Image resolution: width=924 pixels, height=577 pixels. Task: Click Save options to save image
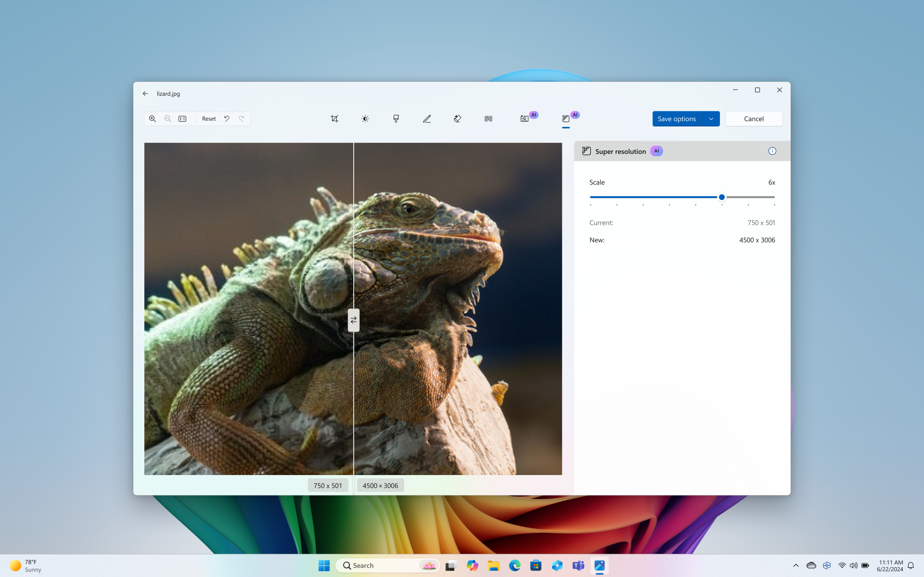677,118
